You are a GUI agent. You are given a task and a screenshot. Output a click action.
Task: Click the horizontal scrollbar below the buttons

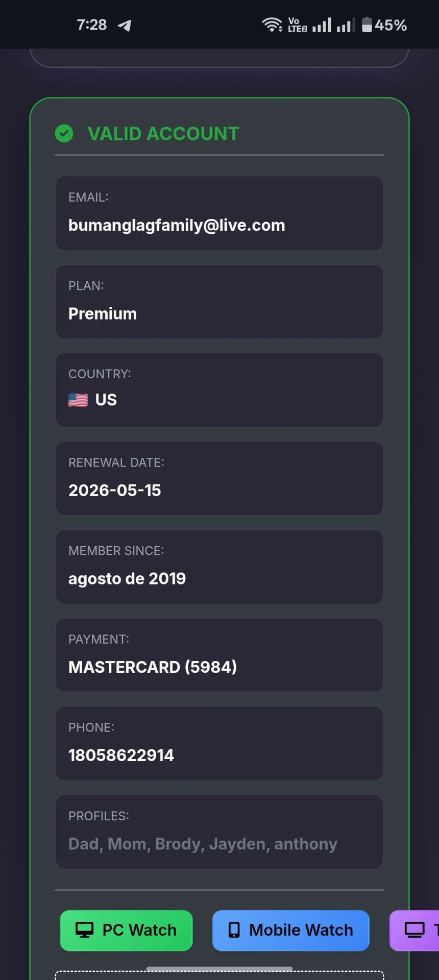pos(219,968)
